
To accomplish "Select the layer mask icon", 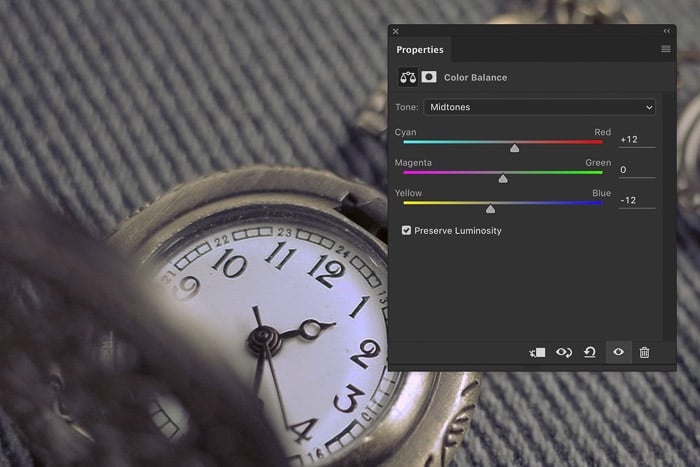I will click(x=429, y=77).
